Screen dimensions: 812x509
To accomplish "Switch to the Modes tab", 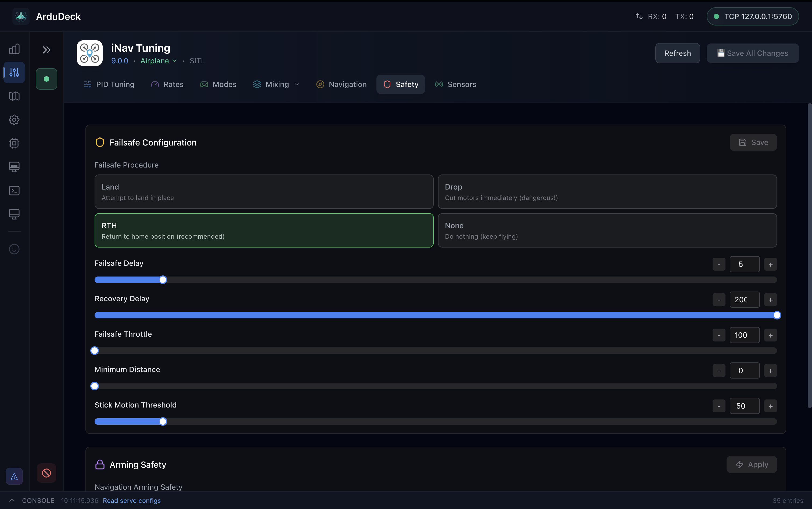I will pos(218,85).
